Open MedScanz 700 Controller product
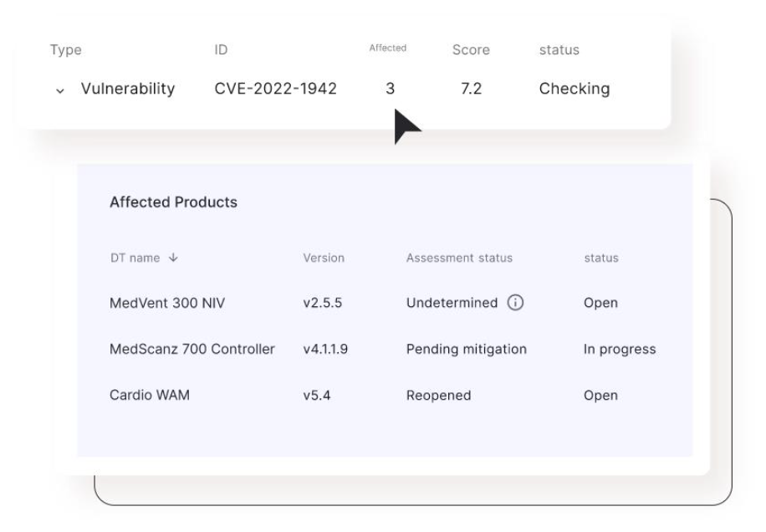Screen dimensions: 766x532 (192, 349)
